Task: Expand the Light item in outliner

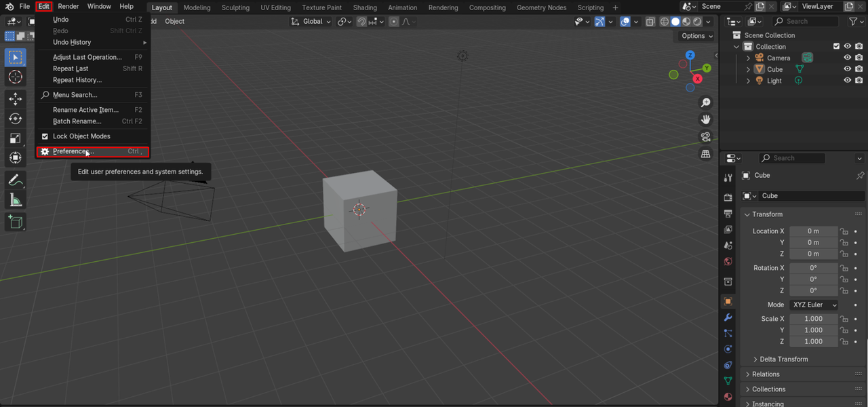Action: point(749,81)
